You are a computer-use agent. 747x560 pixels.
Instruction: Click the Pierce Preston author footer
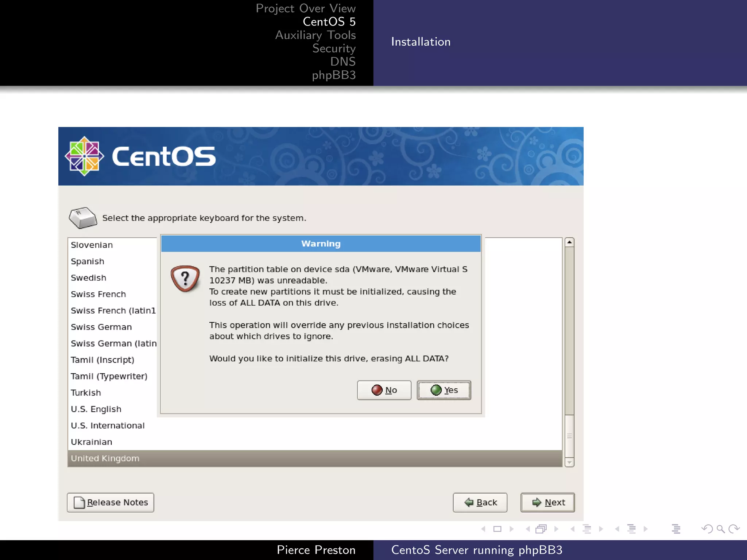pyautogui.click(x=316, y=550)
